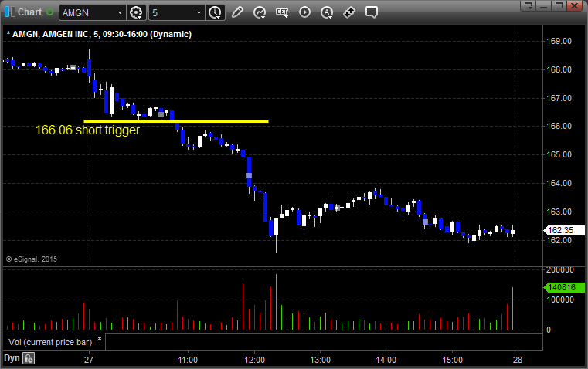Select the '166.06 short trigger' text annotation

pyautogui.click(x=87, y=130)
